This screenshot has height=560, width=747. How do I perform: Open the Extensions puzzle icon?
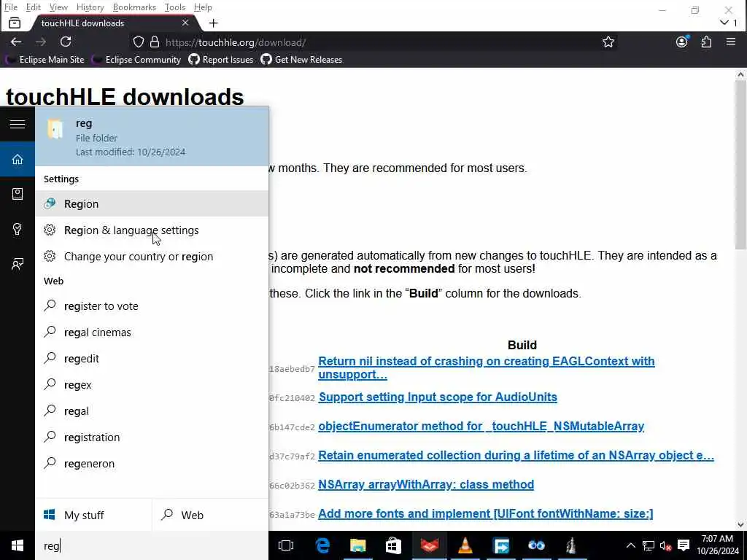point(706,42)
